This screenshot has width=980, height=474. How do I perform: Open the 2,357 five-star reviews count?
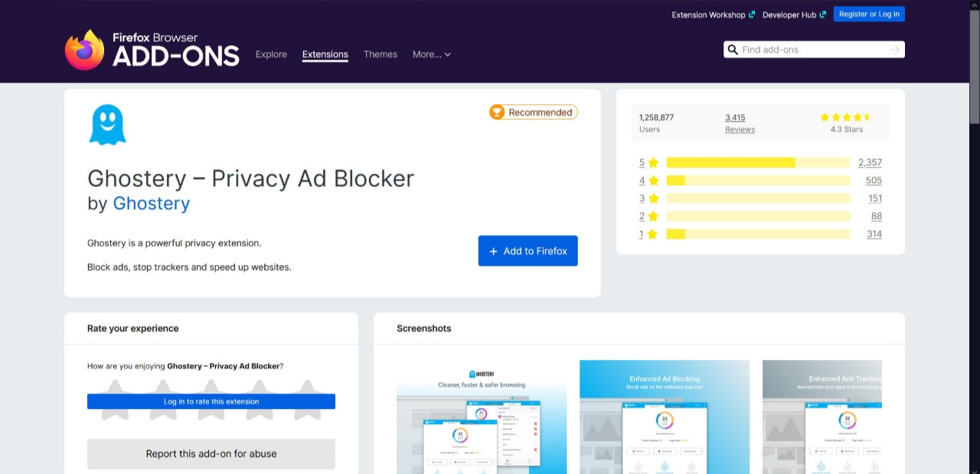click(x=871, y=162)
